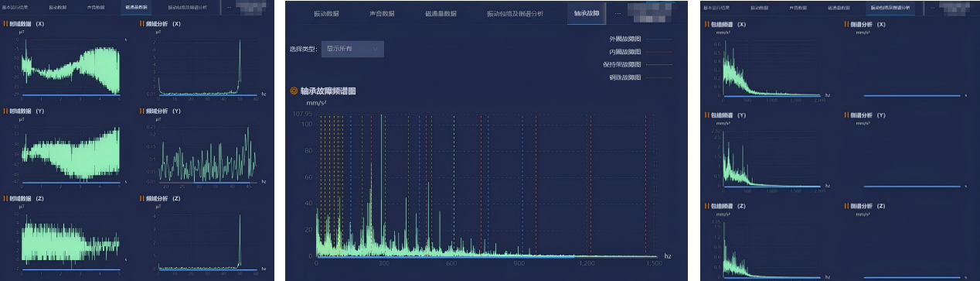Select active 振动包络及倒谱分析 tab in the envelope window
The width and height of the screenshot is (980, 281).
890,7
